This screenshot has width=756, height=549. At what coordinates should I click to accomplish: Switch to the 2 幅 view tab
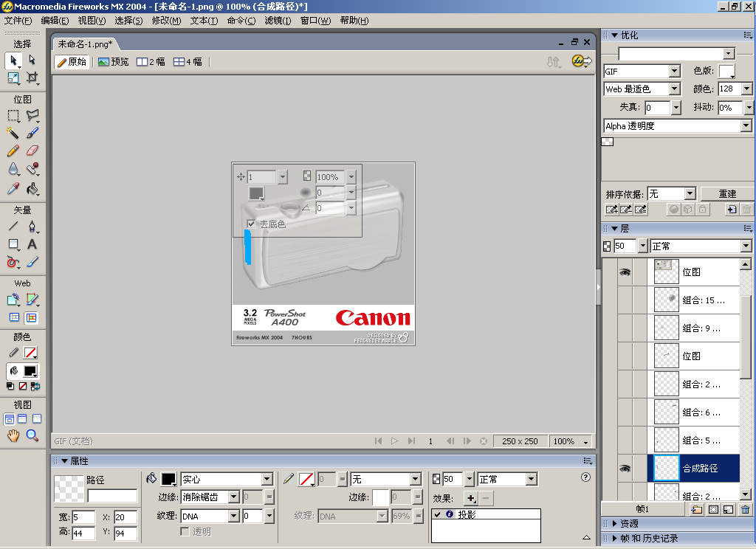click(151, 62)
